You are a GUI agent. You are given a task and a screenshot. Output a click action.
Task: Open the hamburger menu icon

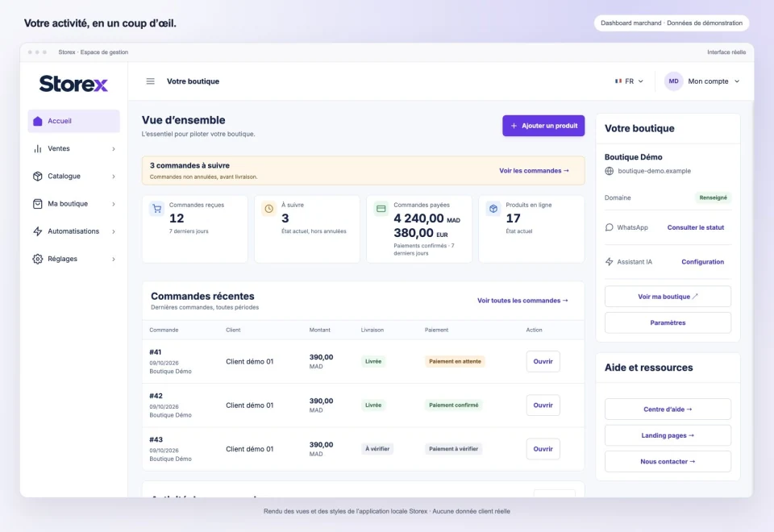(151, 81)
